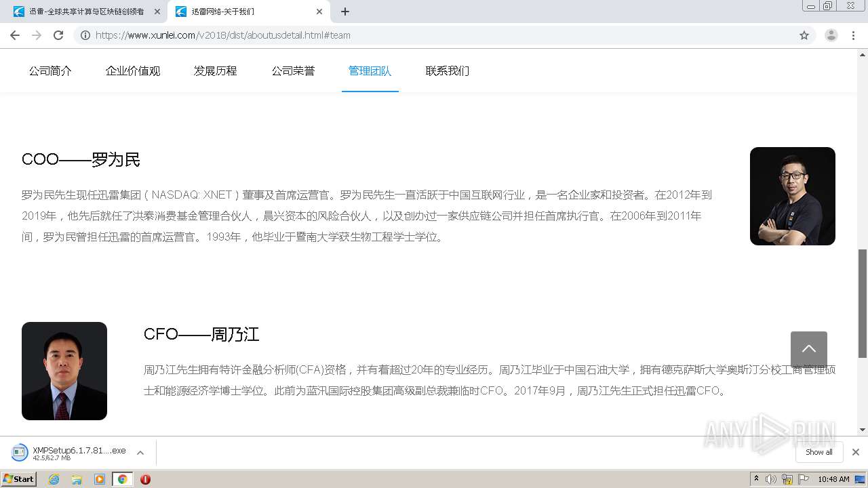The width and height of the screenshot is (868, 488).
Task: Launch Internet Explorer from the taskbar
Action: point(54,479)
